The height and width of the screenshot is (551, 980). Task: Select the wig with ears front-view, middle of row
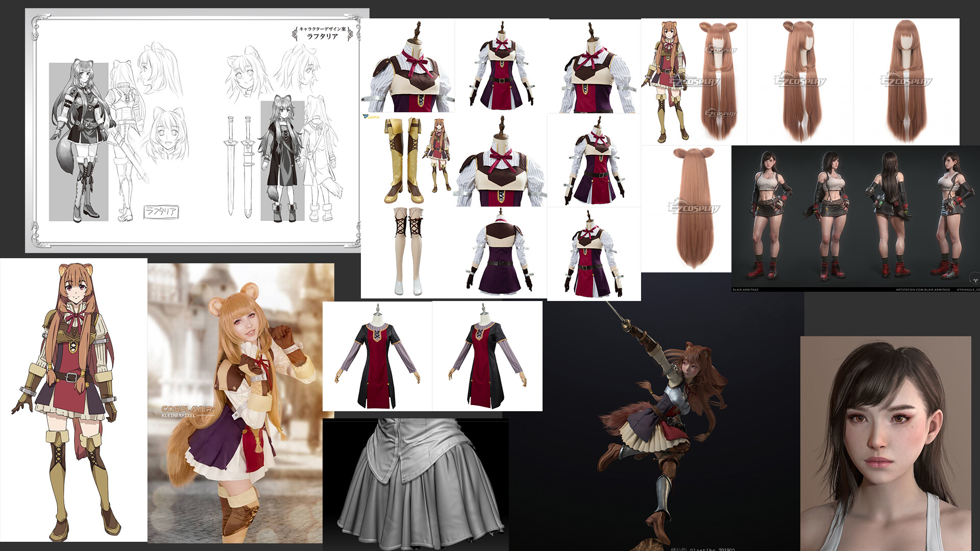[800, 82]
